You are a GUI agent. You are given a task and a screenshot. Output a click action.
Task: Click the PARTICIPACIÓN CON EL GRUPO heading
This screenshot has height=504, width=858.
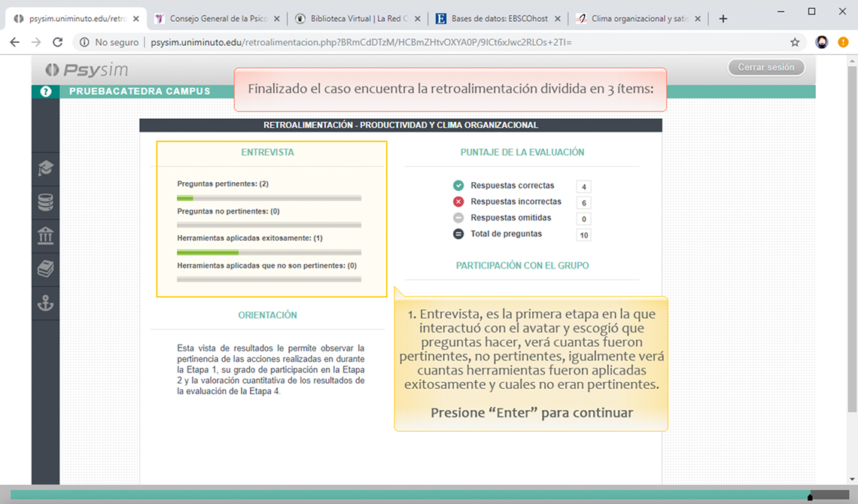tap(522, 266)
